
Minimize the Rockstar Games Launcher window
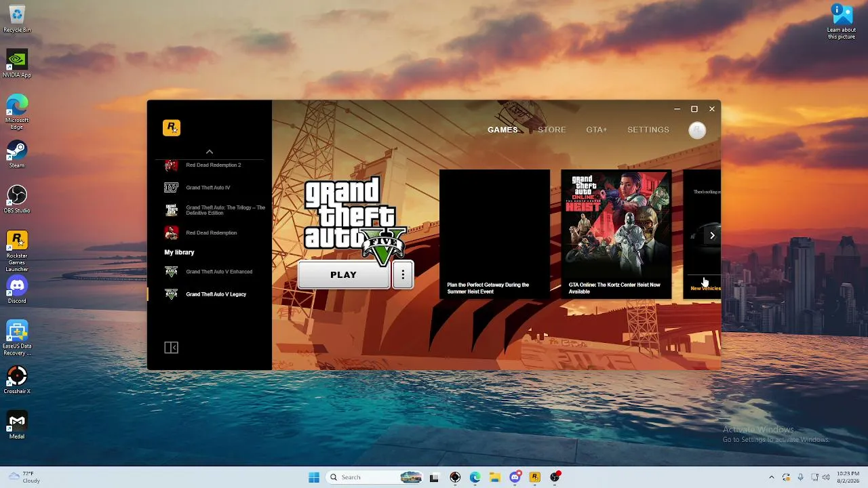point(677,109)
